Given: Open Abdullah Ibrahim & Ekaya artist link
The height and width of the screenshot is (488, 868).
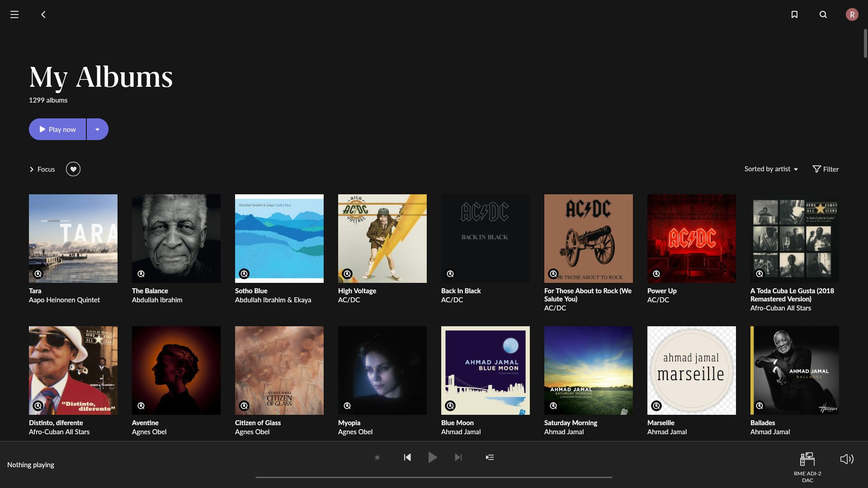Looking at the screenshot, I should (x=273, y=300).
